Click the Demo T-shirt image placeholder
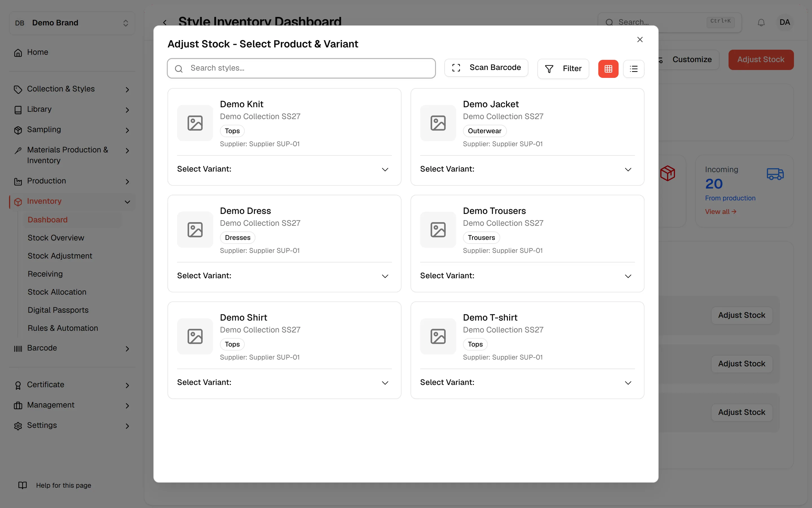Screen dimensions: 812x508 pos(438,336)
